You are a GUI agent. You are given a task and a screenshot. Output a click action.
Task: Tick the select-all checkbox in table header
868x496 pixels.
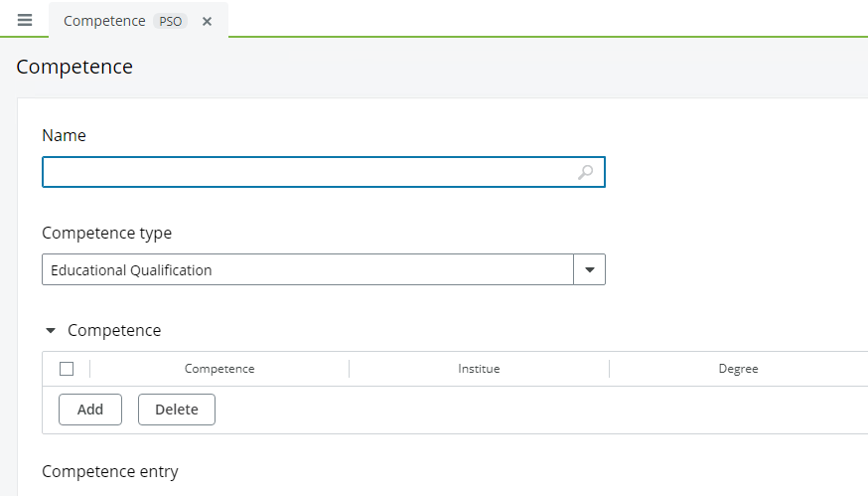(67, 369)
